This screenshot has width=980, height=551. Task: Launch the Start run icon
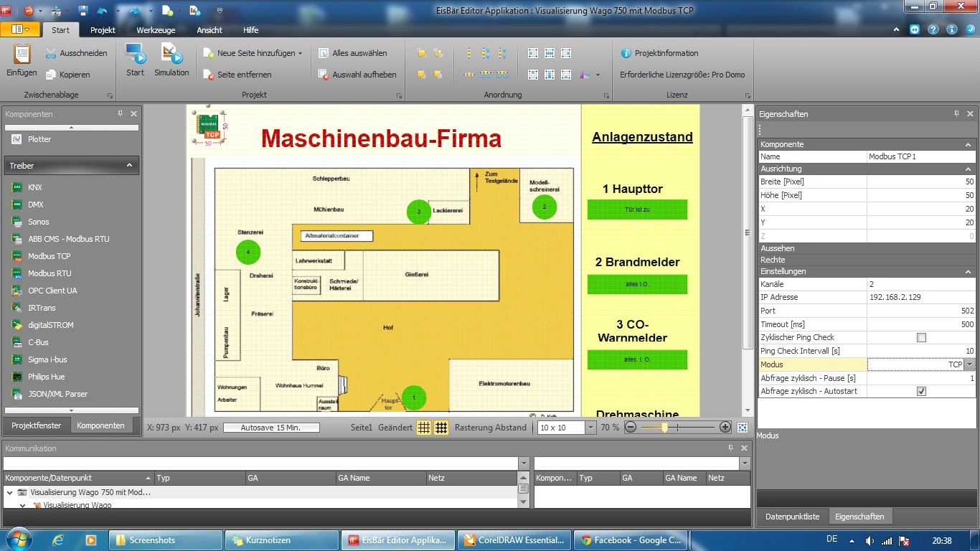coord(135,54)
